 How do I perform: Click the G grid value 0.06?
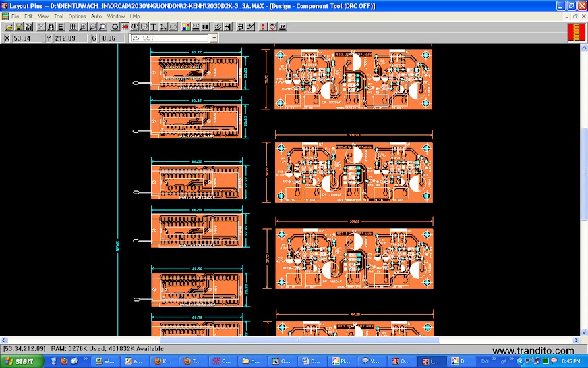[x=112, y=38]
